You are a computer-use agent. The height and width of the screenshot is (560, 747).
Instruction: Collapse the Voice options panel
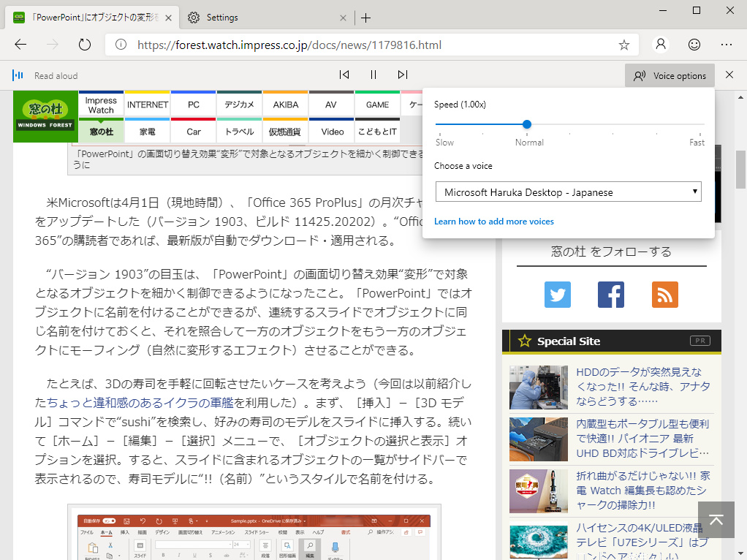(x=670, y=75)
